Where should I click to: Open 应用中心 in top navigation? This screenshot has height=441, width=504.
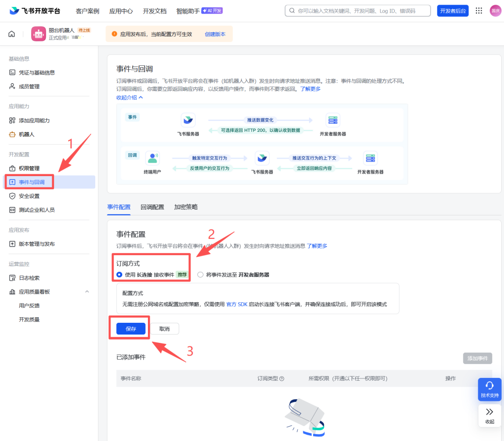tap(121, 11)
